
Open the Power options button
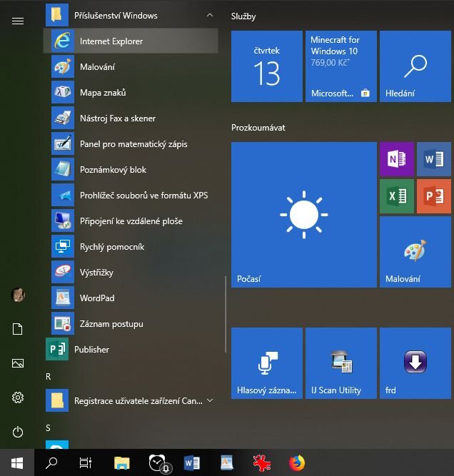tap(18, 432)
